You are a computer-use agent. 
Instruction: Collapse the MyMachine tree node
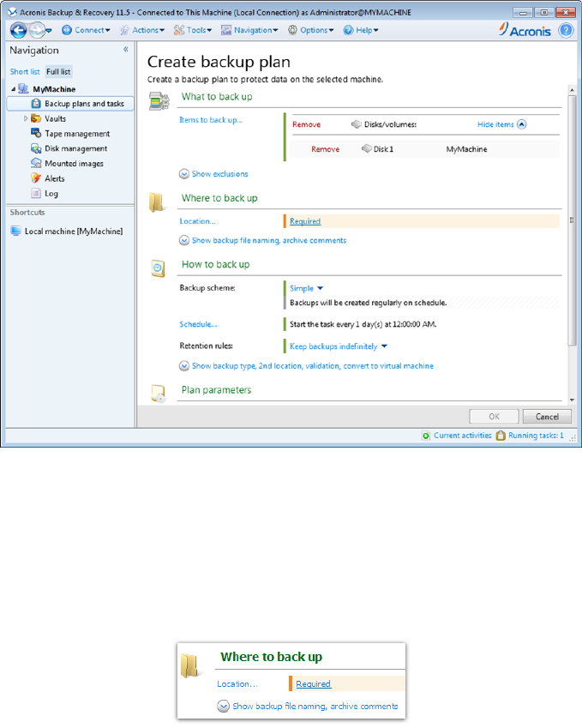pyautogui.click(x=14, y=88)
